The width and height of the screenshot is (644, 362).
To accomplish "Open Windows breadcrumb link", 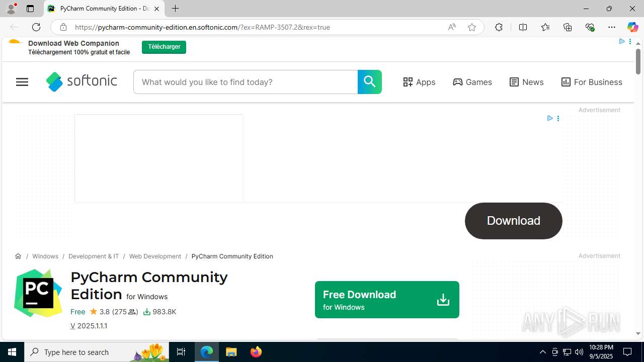I will [45, 256].
